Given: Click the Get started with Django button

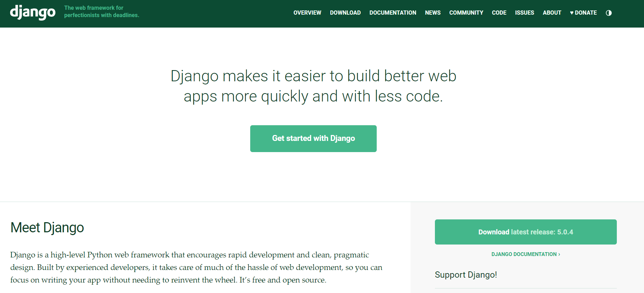Looking at the screenshot, I should point(313,138).
